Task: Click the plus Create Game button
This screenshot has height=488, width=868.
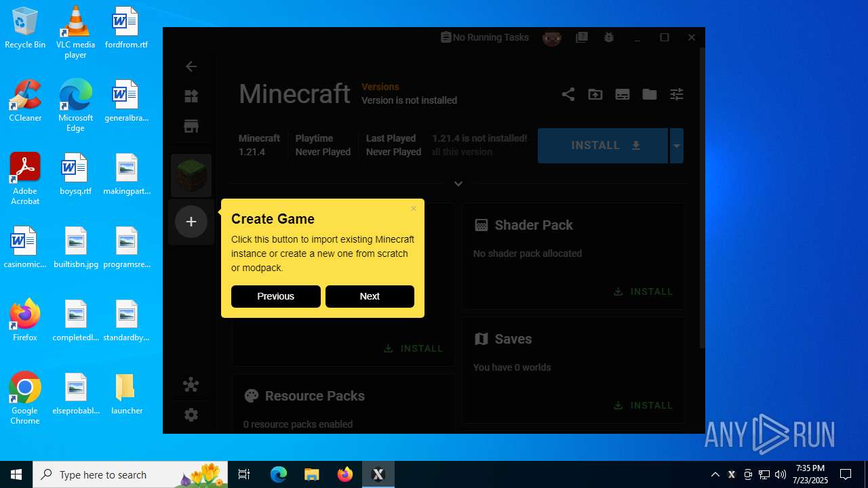Action: 191,222
